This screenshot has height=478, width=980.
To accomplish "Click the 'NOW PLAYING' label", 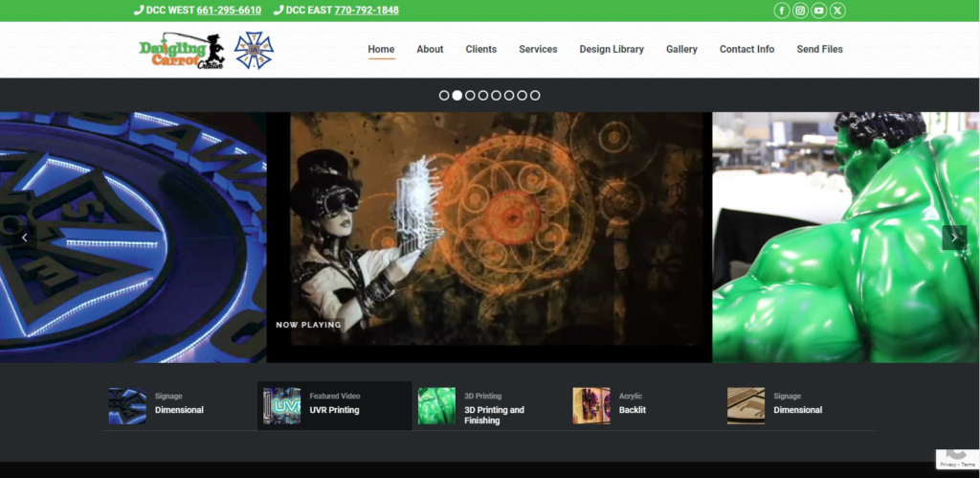I will [309, 325].
